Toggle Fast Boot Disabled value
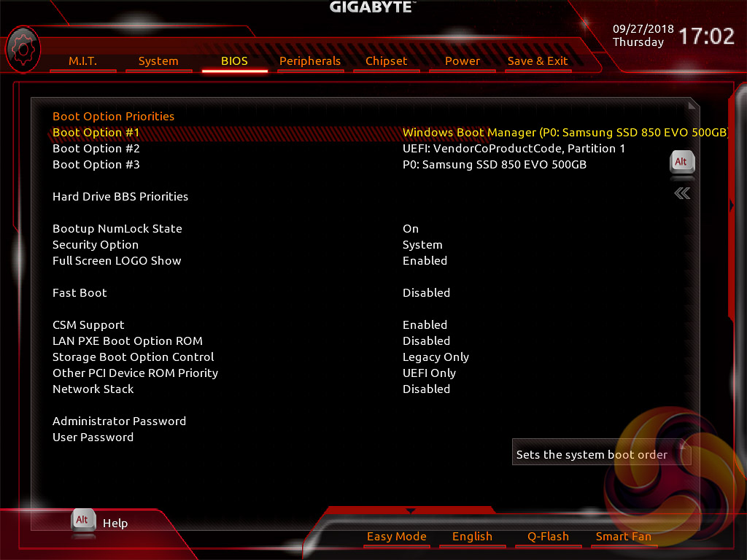The height and width of the screenshot is (560, 747). [x=426, y=293]
